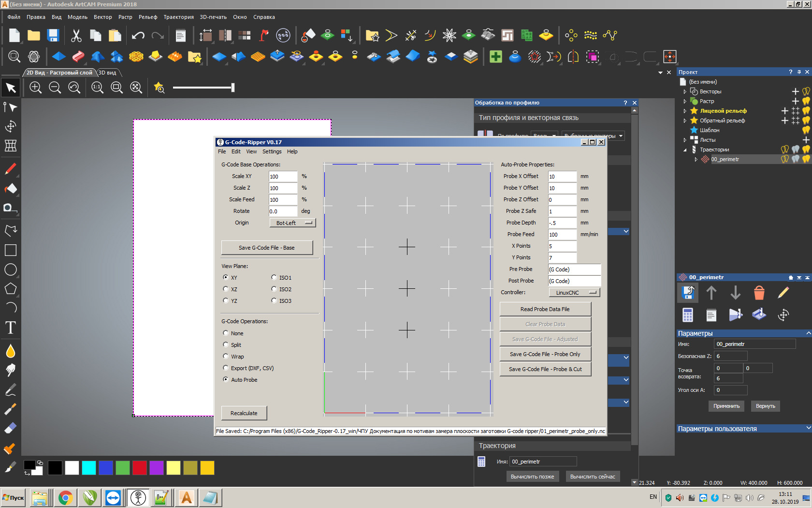Pick the Rectangle drawing tool

click(x=11, y=250)
